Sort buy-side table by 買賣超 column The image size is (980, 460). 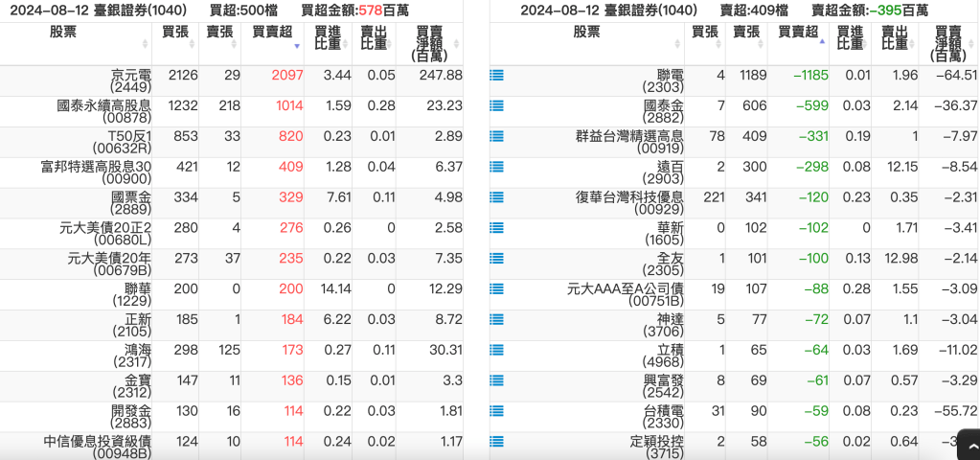273,33
